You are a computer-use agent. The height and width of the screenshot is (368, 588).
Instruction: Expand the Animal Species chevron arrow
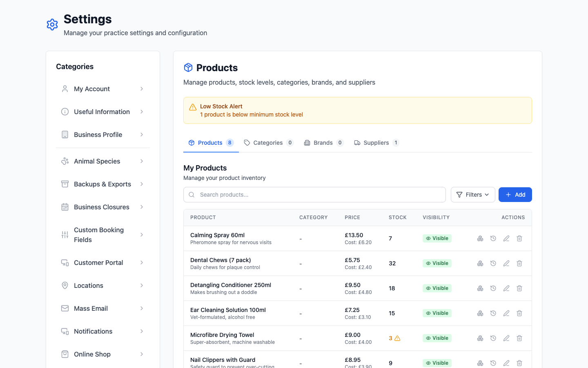(x=142, y=161)
